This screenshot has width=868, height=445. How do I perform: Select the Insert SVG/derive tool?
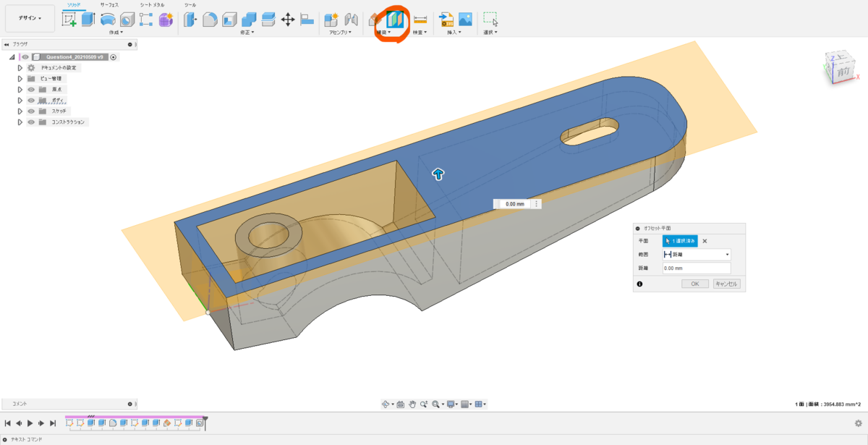(446, 20)
